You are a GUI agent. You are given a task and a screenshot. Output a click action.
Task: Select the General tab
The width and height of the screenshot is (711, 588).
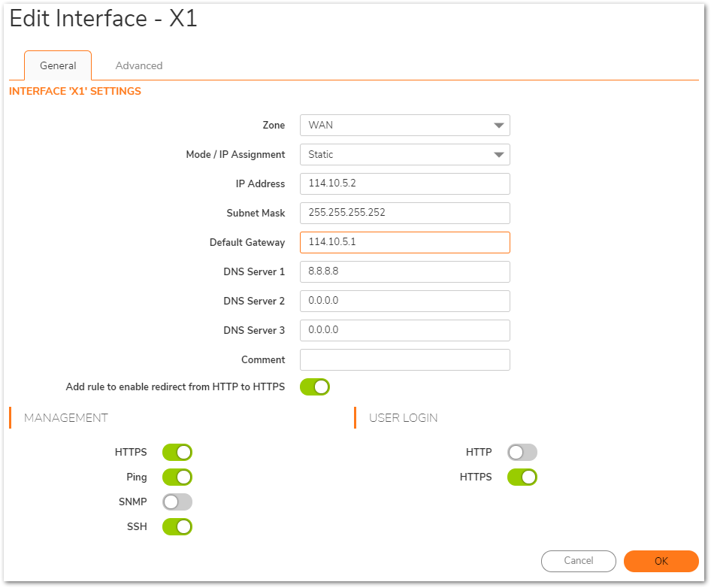coord(58,65)
